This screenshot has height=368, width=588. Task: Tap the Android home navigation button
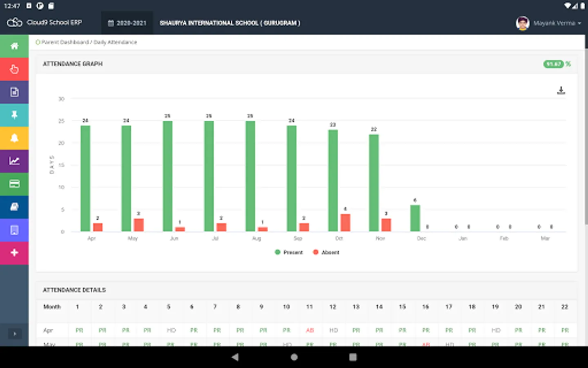(x=294, y=357)
